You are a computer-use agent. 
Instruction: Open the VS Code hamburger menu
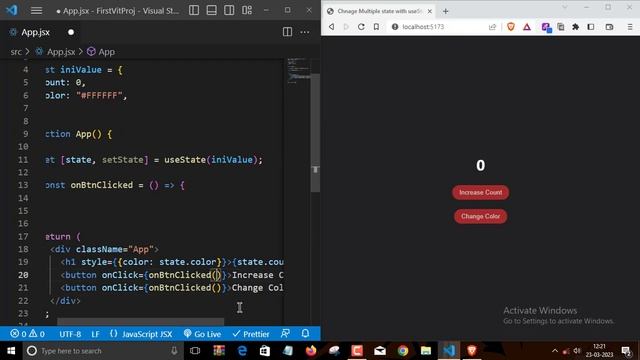[x=36, y=11]
